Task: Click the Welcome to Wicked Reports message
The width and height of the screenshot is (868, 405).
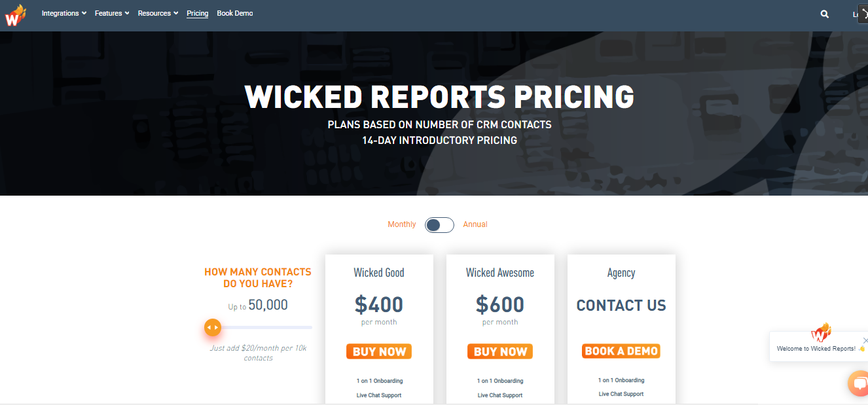Action: click(821, 349)
